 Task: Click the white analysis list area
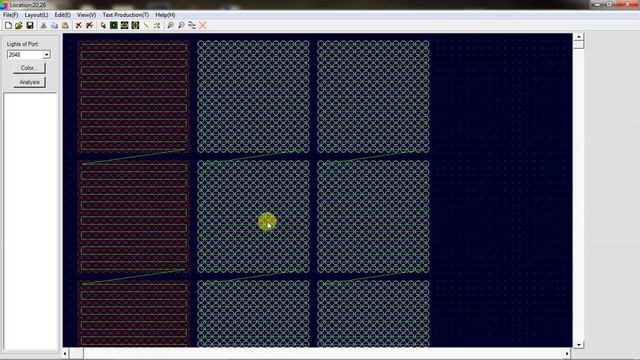click(x=31, y=222)
